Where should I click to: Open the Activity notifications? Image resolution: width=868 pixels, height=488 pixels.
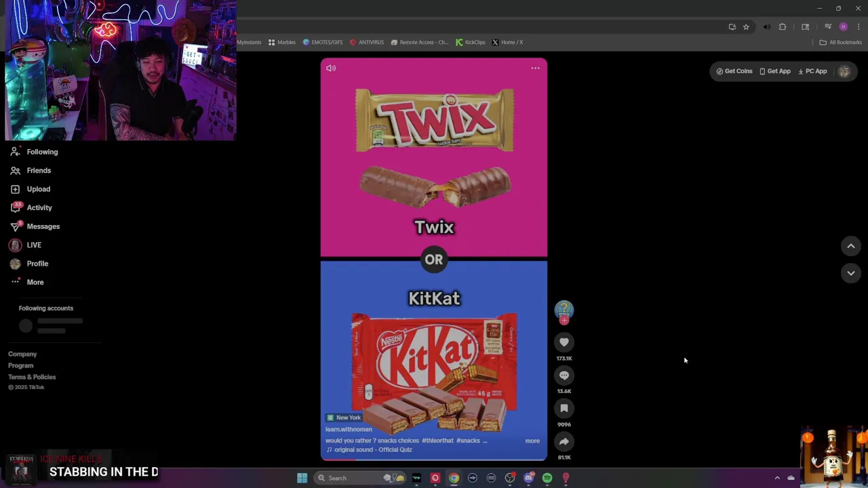coord(31,207)
